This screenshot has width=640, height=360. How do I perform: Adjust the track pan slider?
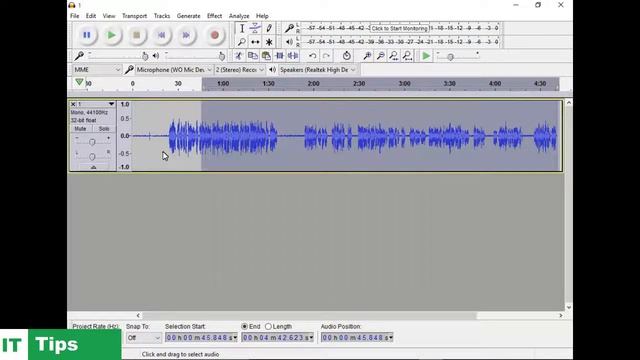coord(92,156)
